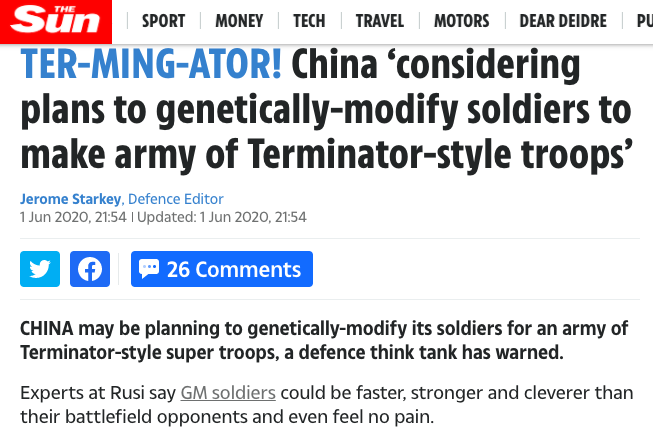Click the TER-MING-ATOR! headline text
The height and width of the screenshot is (432, 653).
(x=151, y=64)
